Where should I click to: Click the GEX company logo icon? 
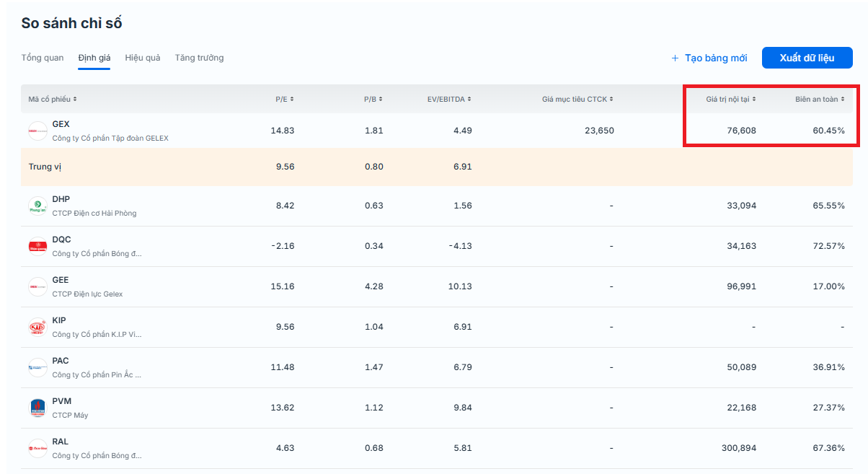click(x=37, y=131)
